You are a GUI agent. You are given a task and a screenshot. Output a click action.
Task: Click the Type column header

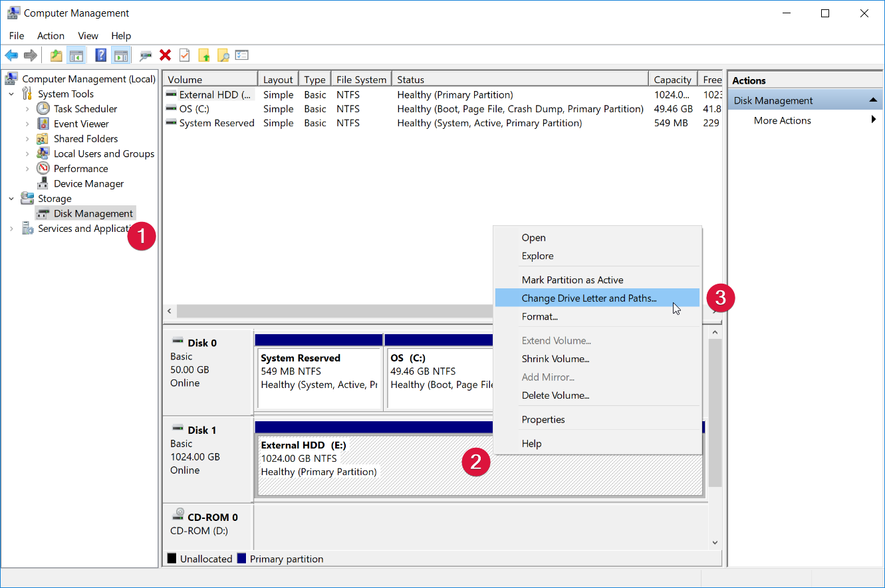click(x=315, y=80)
